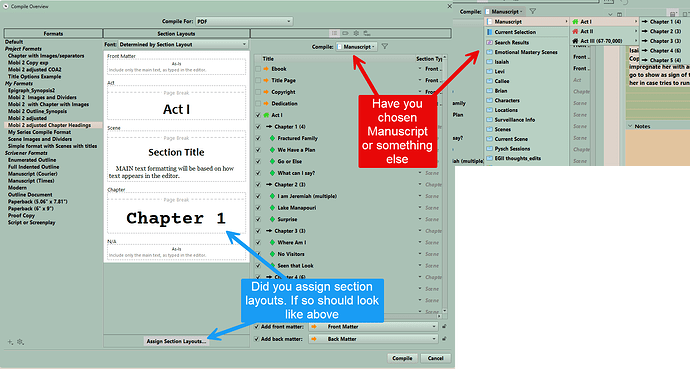
Task: Open the Back Matter selection dropdown
Action: click(x=373, y=339)
